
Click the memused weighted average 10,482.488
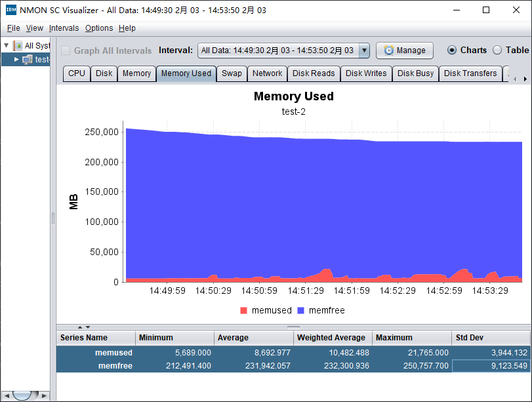(349, 353)
